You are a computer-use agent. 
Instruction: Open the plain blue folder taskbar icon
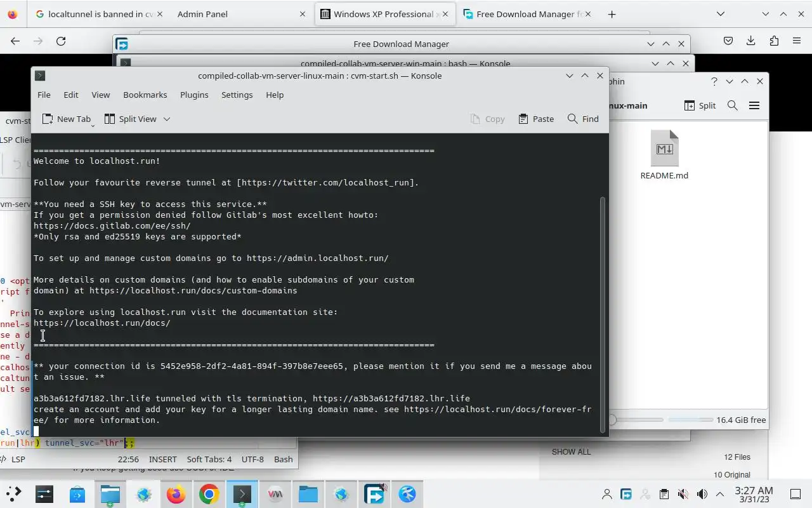(308, 494)
